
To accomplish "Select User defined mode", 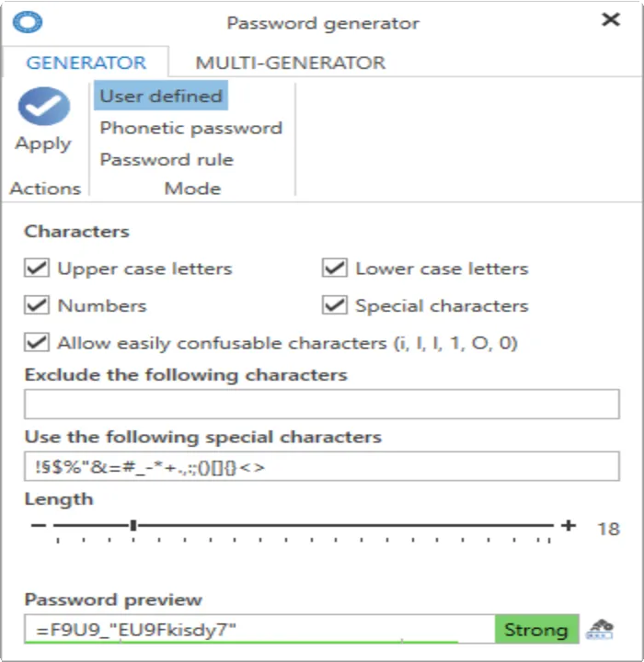I will (x=161, y=96).
